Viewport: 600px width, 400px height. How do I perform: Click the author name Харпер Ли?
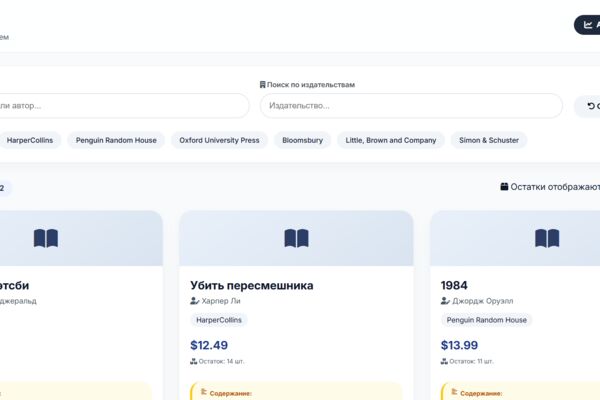(x=221, y=301)
